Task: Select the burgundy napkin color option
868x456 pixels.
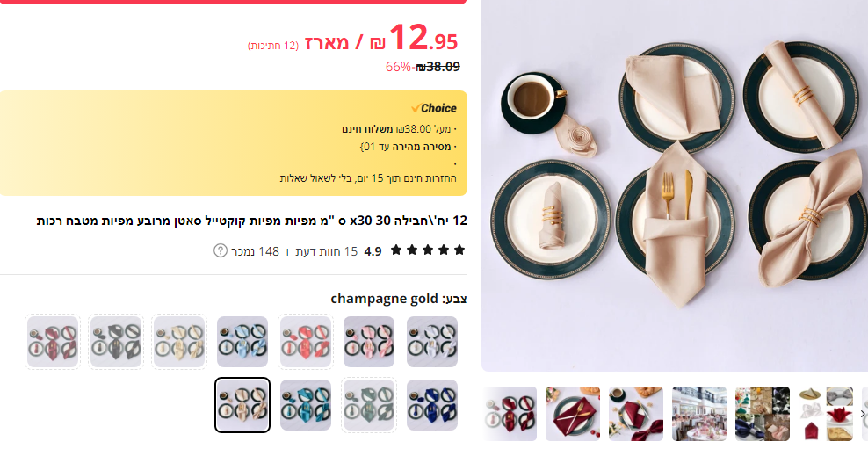Action: 53,342
